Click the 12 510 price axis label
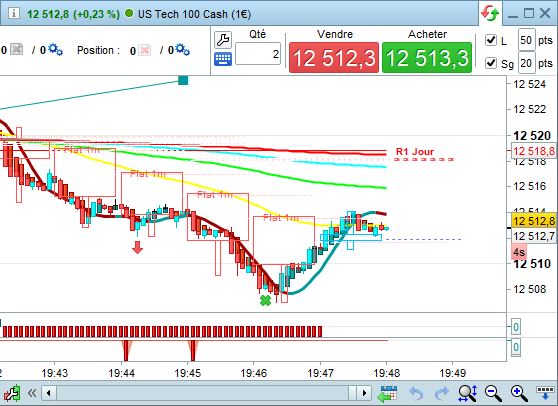 point(532,264)
